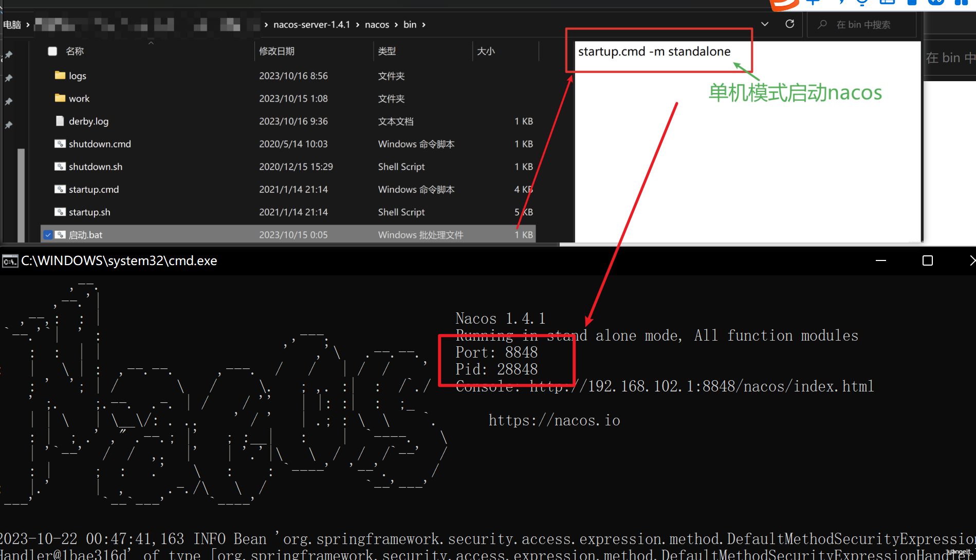Expand the chevron after nacos-server-1.4.1
Viewport: 976px width, 560px height.
(357, 25)
